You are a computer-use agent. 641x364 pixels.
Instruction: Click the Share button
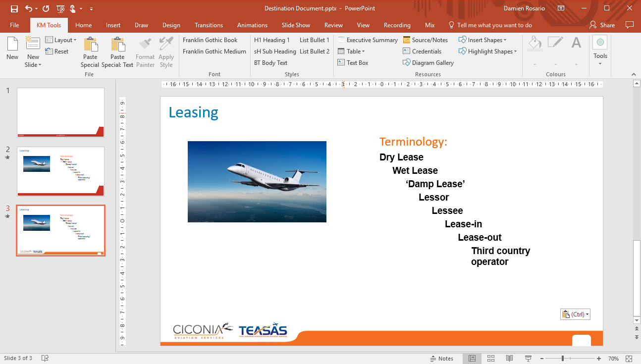click(602, 25)
